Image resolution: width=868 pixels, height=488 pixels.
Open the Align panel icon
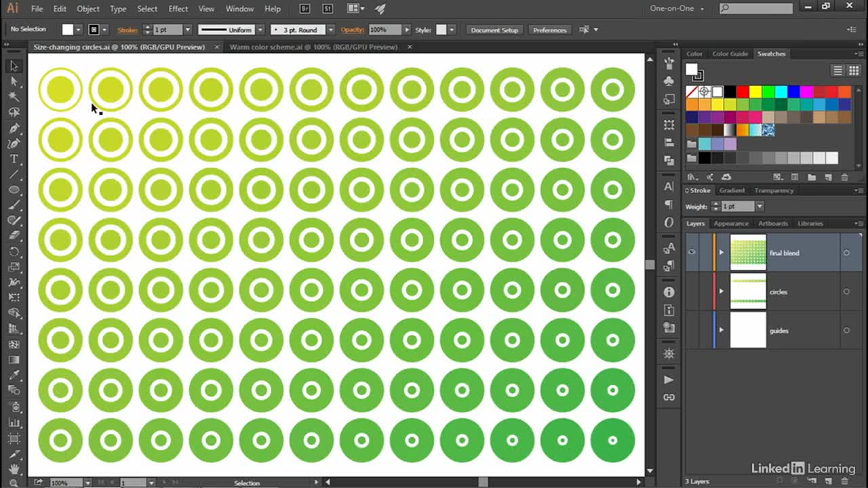pyautogui.click(x=669, y=143)
